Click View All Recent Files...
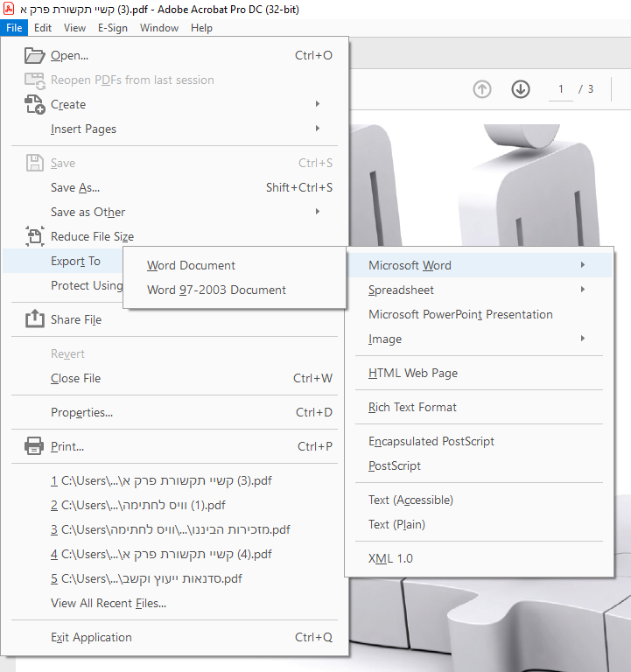The height and width of the screenshot is (672, 631). tap(175, 604)
